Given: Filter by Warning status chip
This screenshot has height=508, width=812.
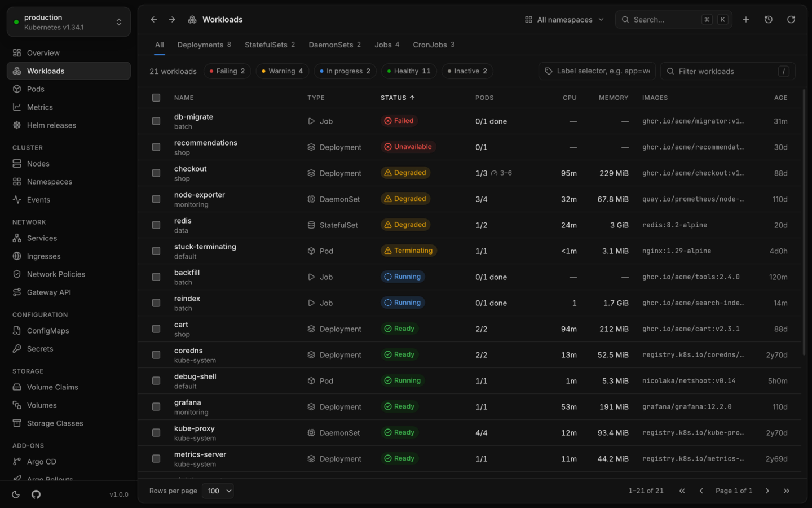Looking at the screenshot, I should [x=283, y=71].
